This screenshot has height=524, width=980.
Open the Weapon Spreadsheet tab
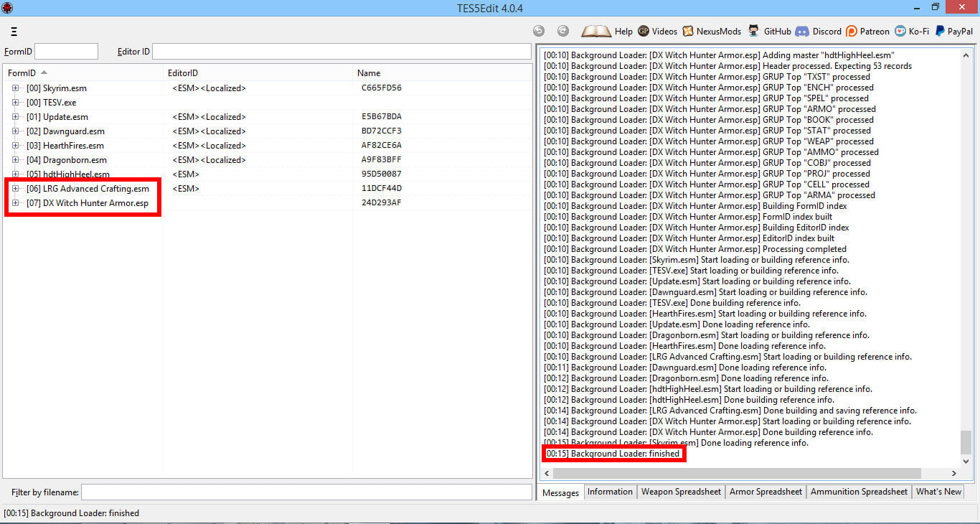click(681, 492)
